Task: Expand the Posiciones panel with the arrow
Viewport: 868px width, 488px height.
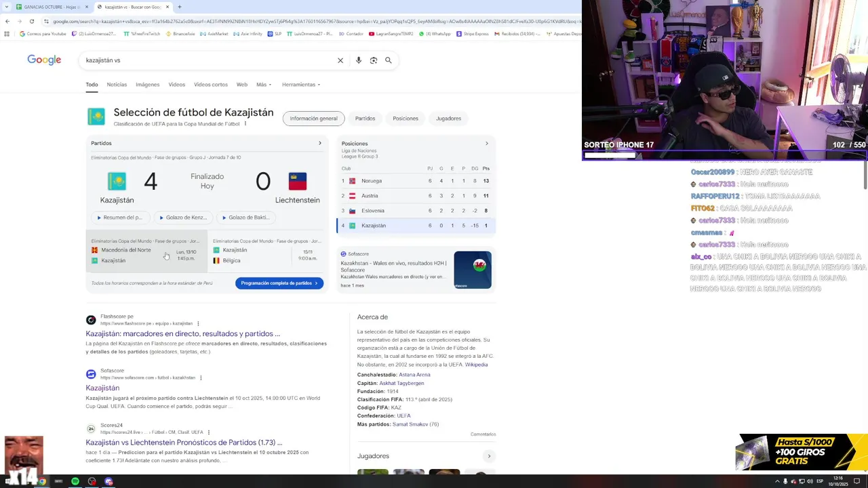Action: (x=486, y=143)
